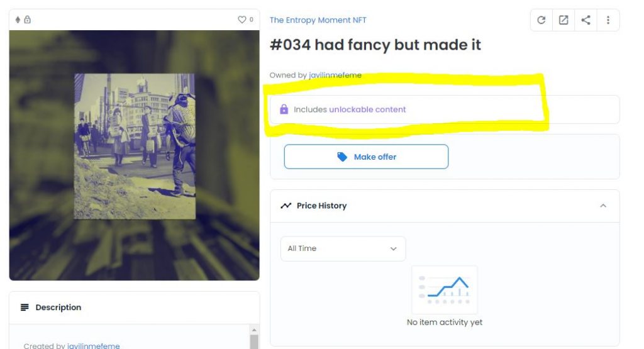Open the All Time range dropdown
This screenshot has width=644, height=349.
click(343, 248)
